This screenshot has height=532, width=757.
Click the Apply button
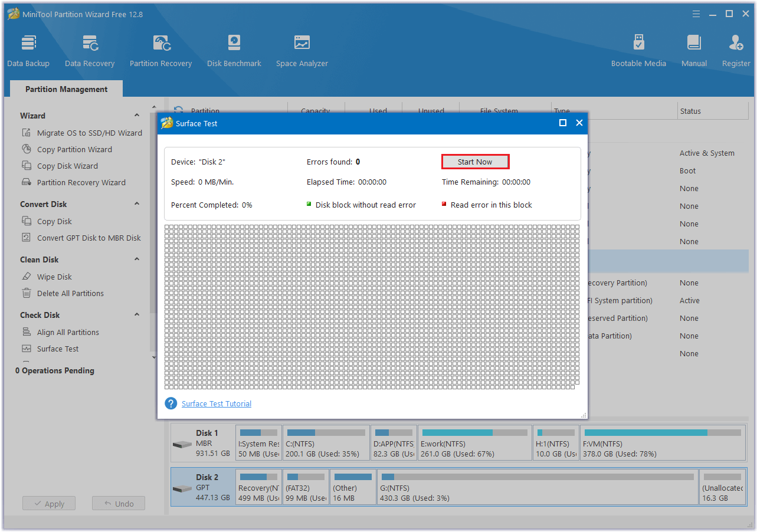point(49,504)
